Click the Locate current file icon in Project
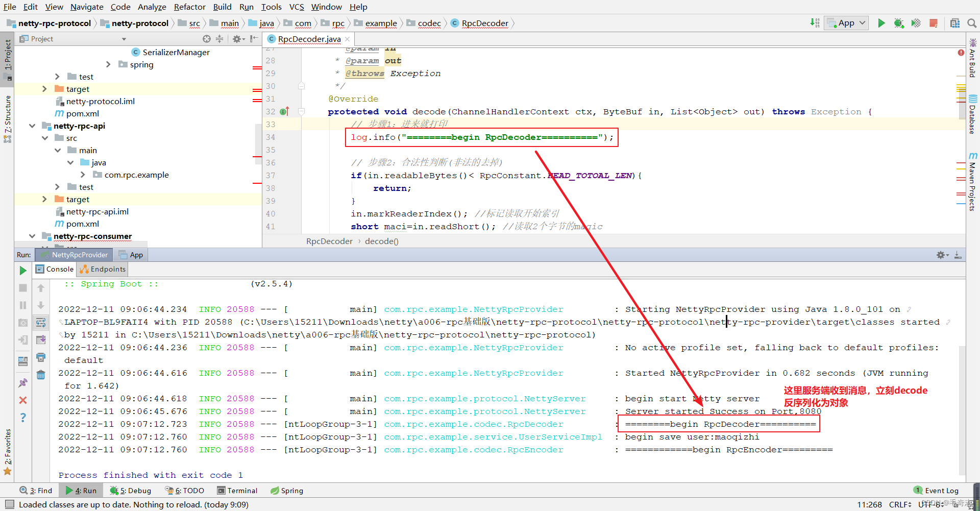This screenshot has width=980, height=511. [x=206, y=39]
